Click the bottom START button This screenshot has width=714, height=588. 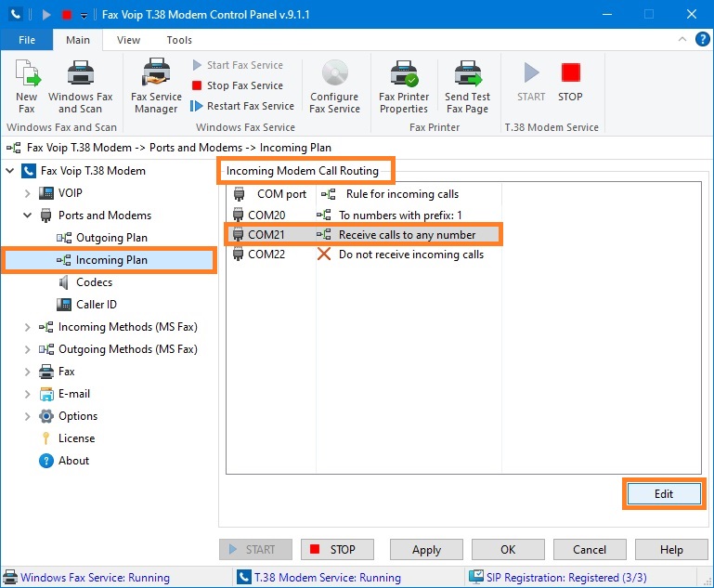(255, 550)
